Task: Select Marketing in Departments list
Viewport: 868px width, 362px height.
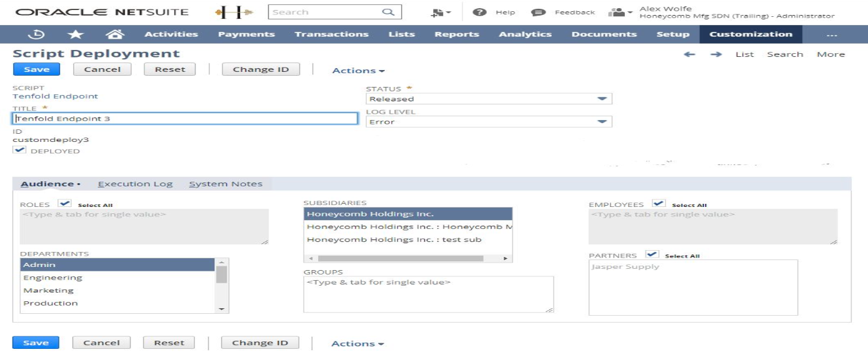Action: (x=118, y=291)
